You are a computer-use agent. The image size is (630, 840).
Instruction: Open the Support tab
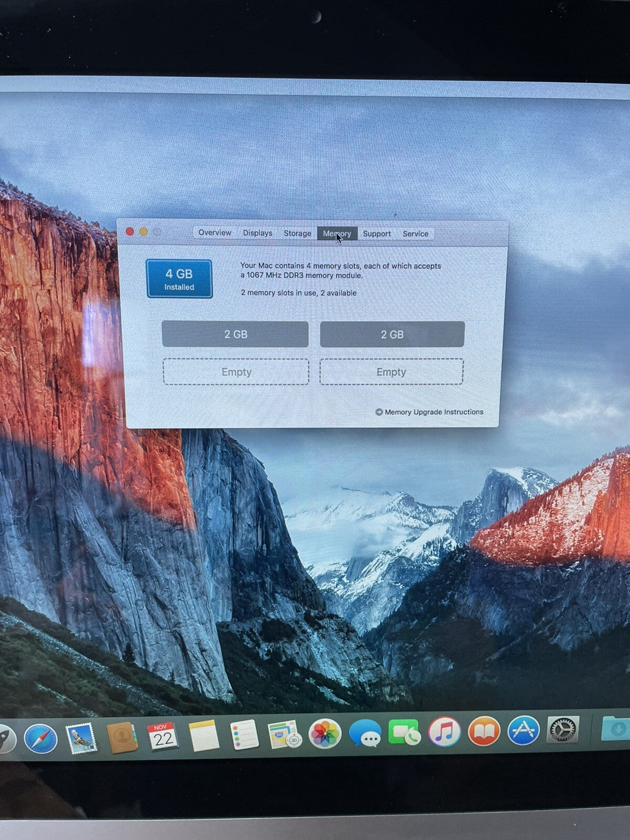(377, 234)
